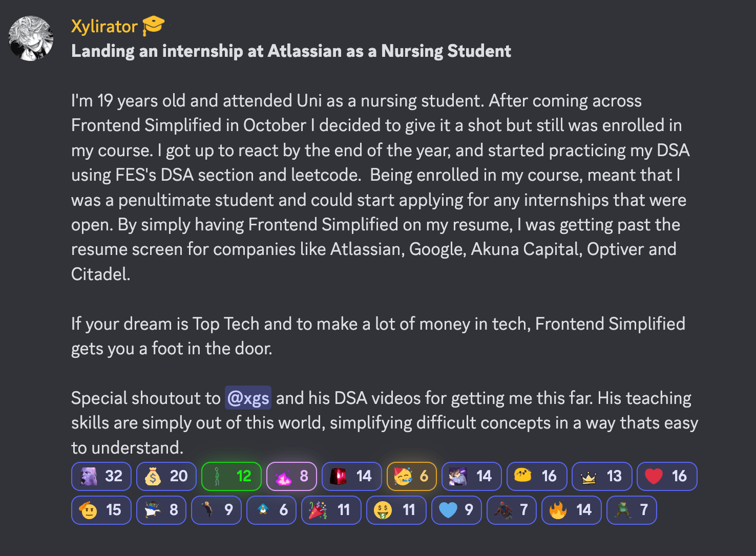Click the post title about Atlassian internship
756x556 pixels.
(291, 51)
